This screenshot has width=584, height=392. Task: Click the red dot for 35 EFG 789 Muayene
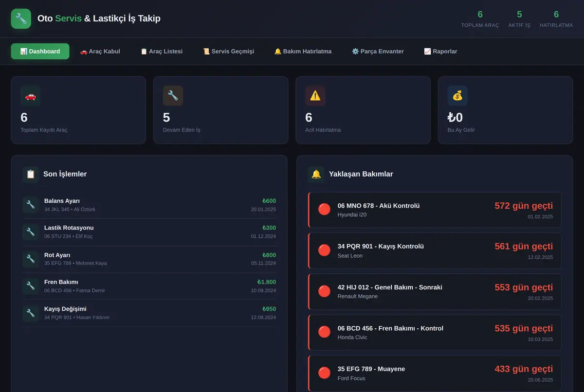tap(324, 373)
